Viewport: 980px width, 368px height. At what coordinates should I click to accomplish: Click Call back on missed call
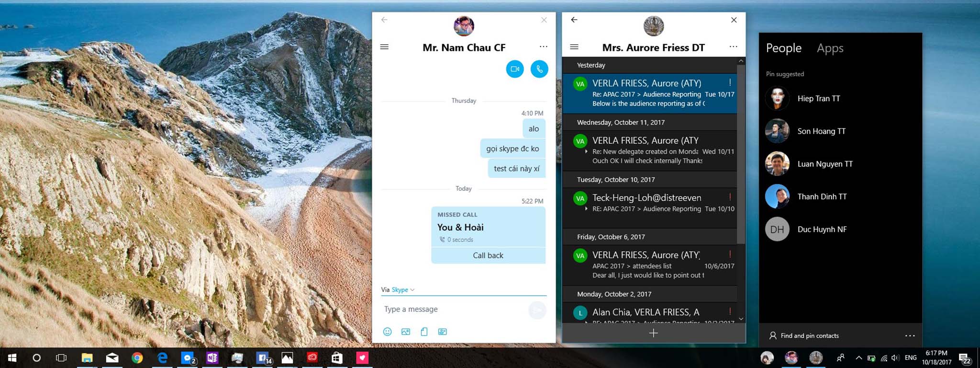click(488, 255)
